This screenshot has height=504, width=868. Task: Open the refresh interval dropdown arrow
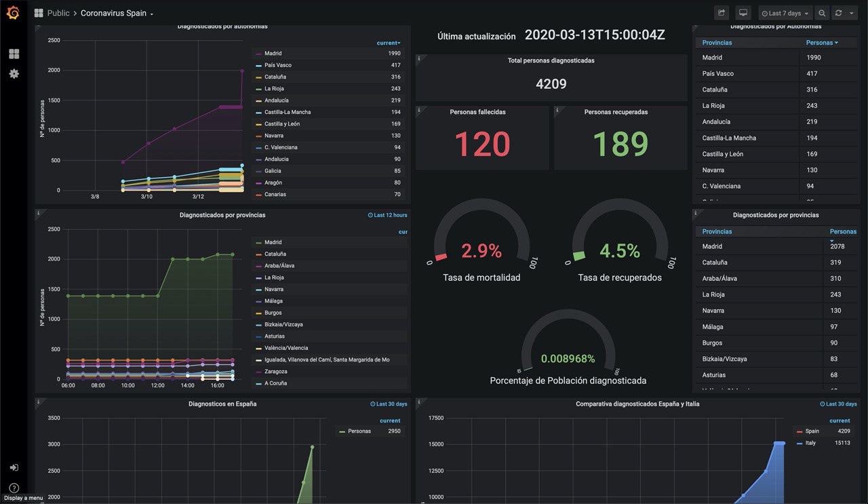[x=852, y=13]
